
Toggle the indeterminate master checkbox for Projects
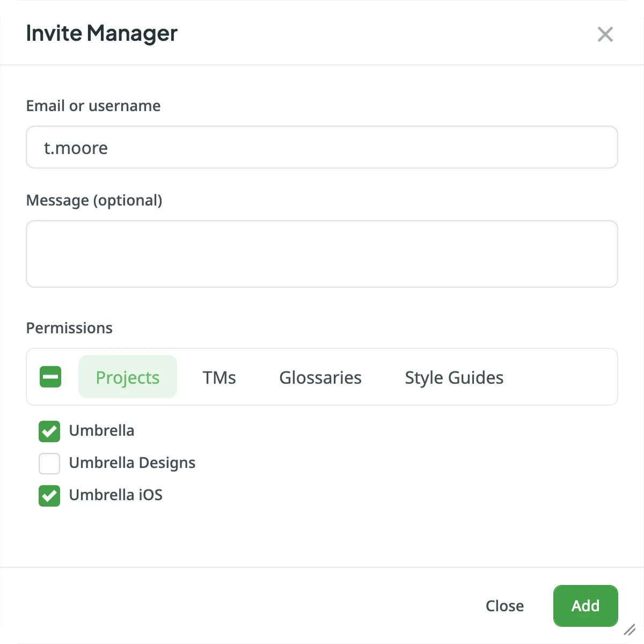[x=50, y=377]
